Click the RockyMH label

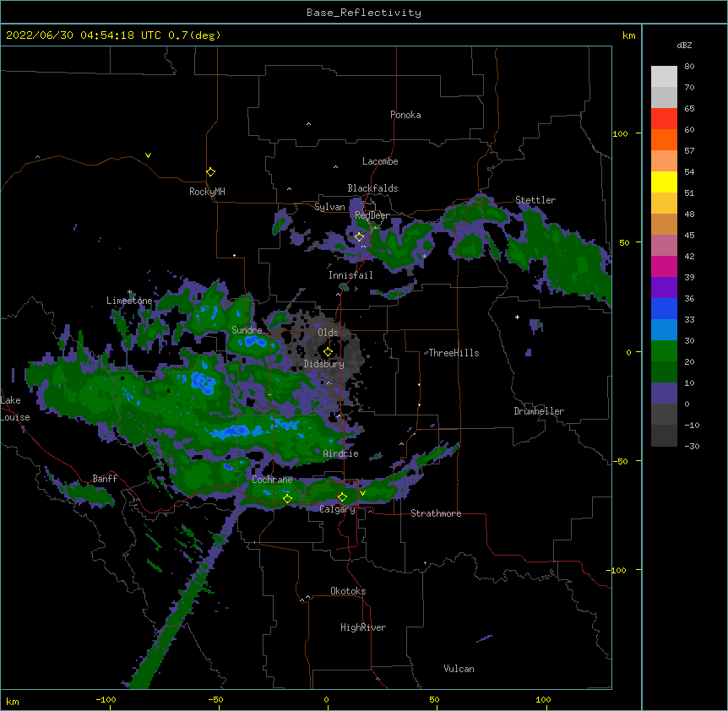[x=207, y=192]
